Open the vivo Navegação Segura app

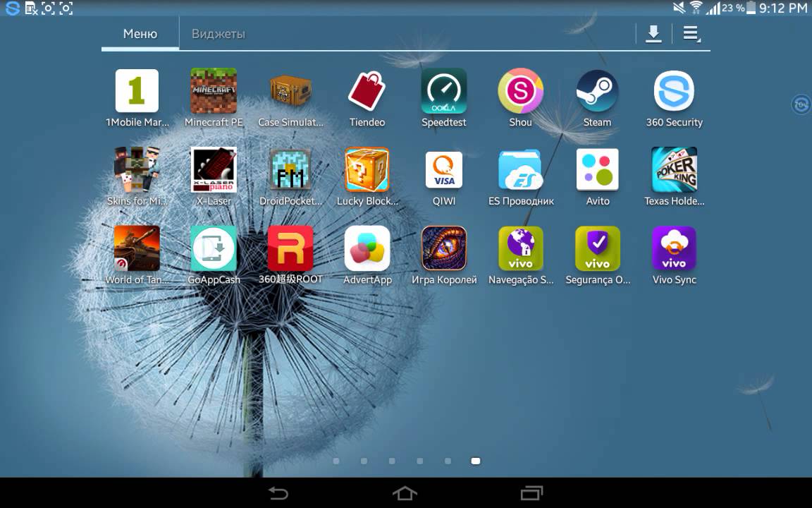click(520, 248)
